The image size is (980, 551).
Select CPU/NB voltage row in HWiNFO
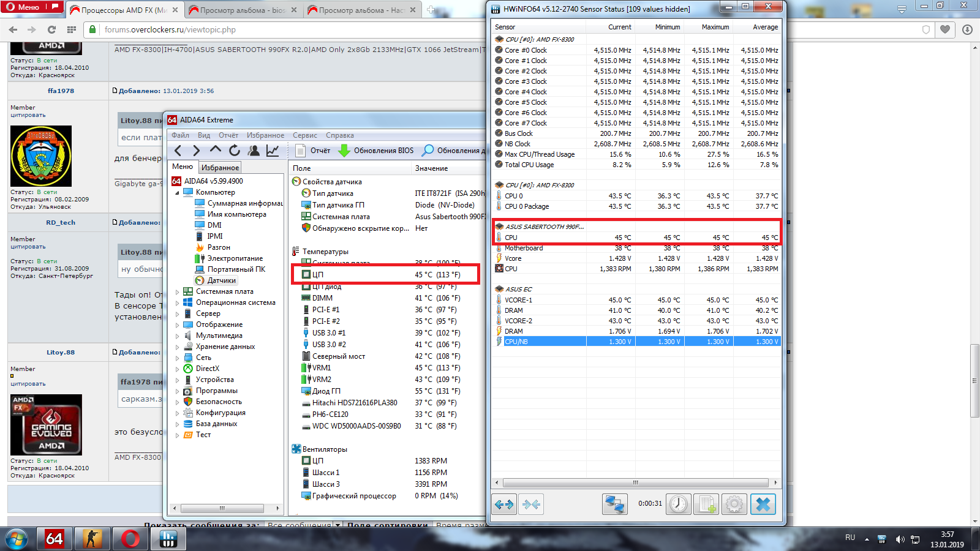click(x=636, y=342)
